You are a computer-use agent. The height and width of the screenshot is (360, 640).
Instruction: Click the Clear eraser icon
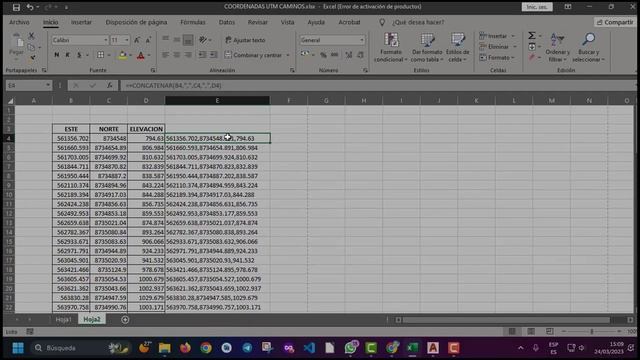(x=532, y=58)
